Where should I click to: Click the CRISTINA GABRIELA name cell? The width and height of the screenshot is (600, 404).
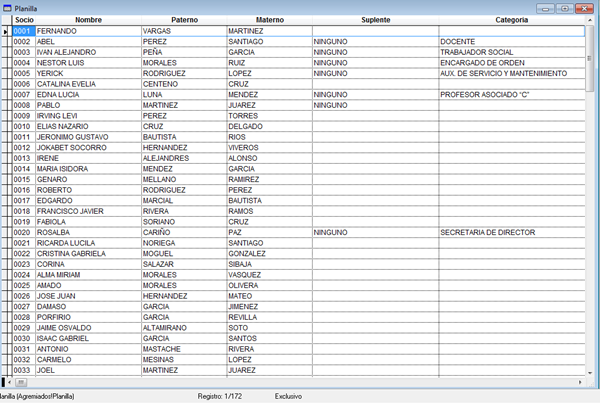pyautogui.click(x=88, y=254)
